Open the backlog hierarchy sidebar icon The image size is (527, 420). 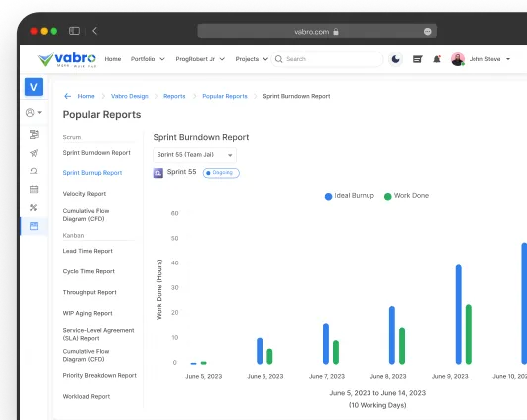tap(34, 134)
